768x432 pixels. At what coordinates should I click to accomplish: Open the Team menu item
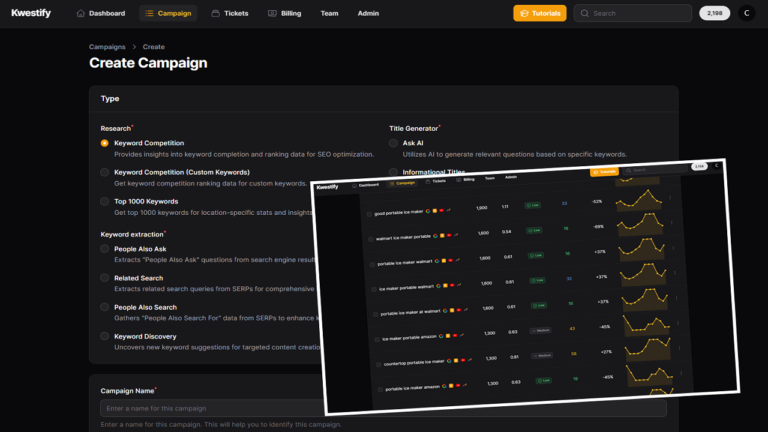tap(329, 14)
